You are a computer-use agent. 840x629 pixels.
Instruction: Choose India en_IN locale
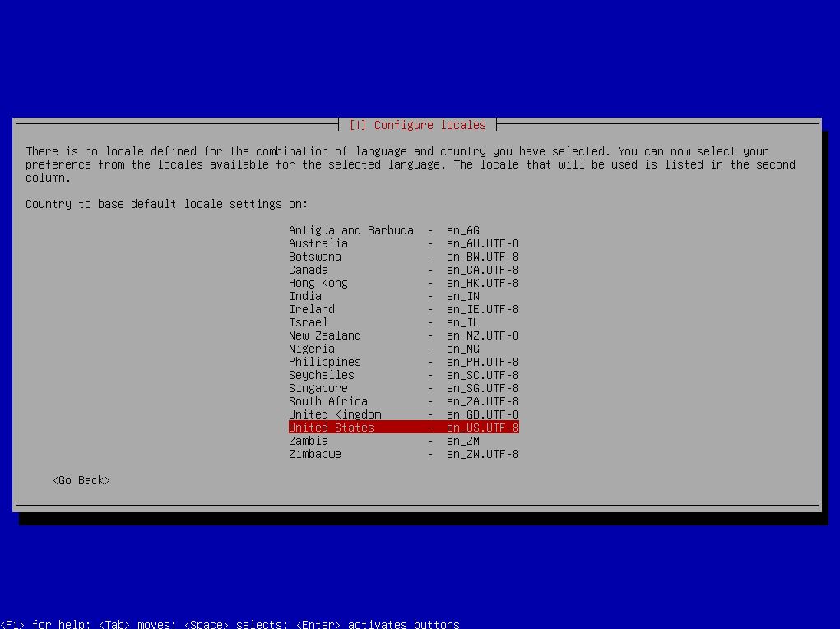pyautogui.click(x=404, y=296)
